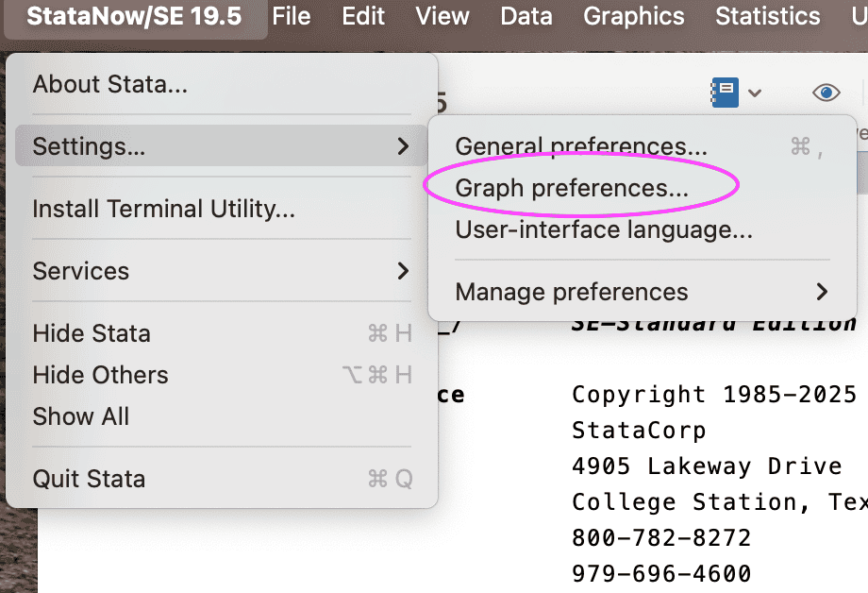
Task: Open the Edit menu
Action: coord(363,16)
